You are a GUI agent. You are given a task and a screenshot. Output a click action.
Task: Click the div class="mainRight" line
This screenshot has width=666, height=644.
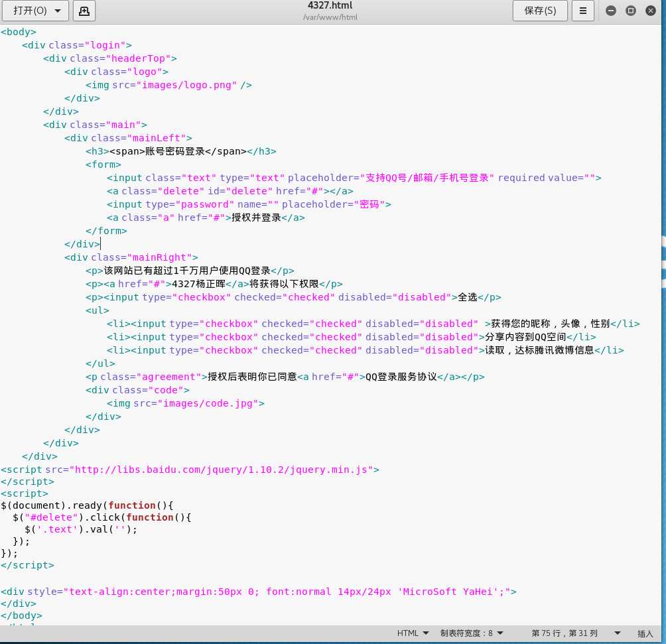click(x=131, y=257)
